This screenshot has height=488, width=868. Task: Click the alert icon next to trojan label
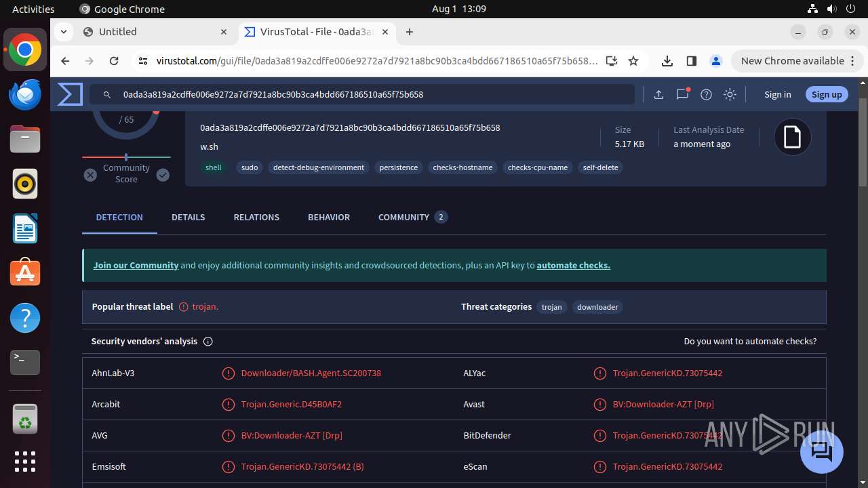[x=183, y=307]
